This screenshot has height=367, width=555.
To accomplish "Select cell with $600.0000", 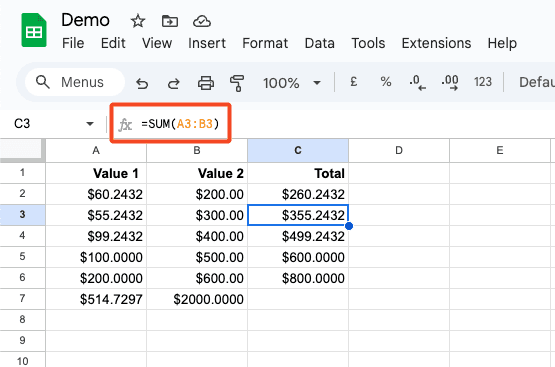I will [298, 257].
